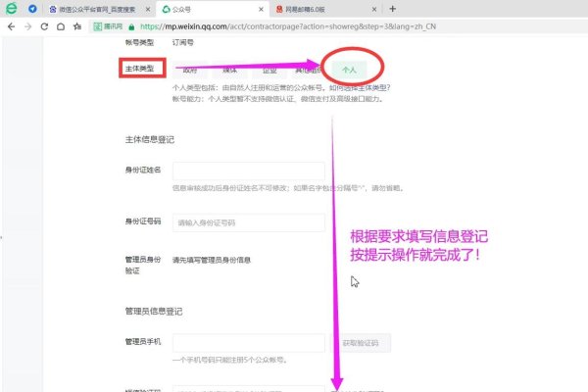Open 如何选择主体类型? help link
Screen dimensions: 588x392
coord(360,88)
